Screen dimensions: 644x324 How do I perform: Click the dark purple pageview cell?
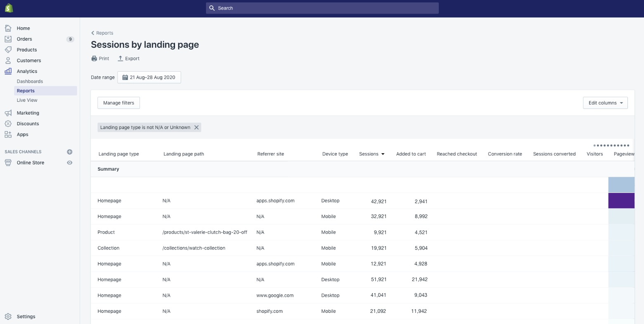point(621,201)
